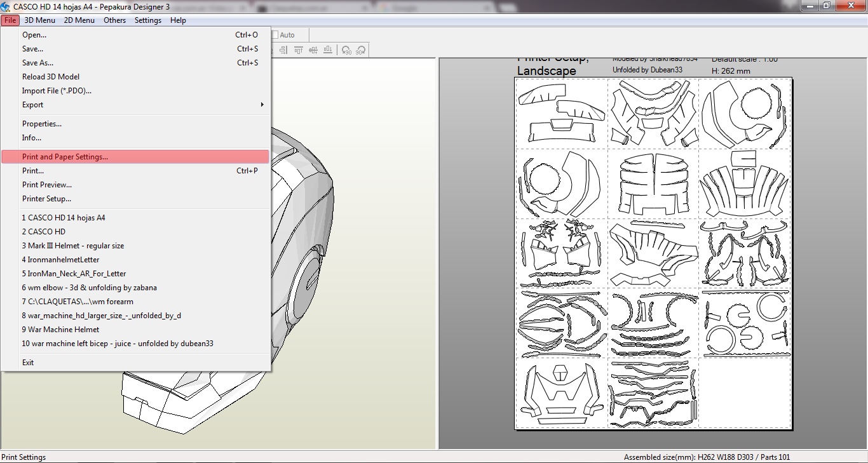Rotate part 90 degrees counterclockwise

point(346,50)
